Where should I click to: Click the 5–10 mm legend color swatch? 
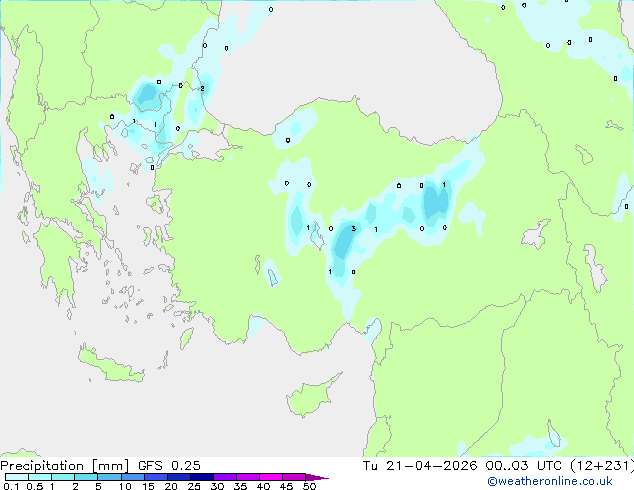tap(109, 477)
